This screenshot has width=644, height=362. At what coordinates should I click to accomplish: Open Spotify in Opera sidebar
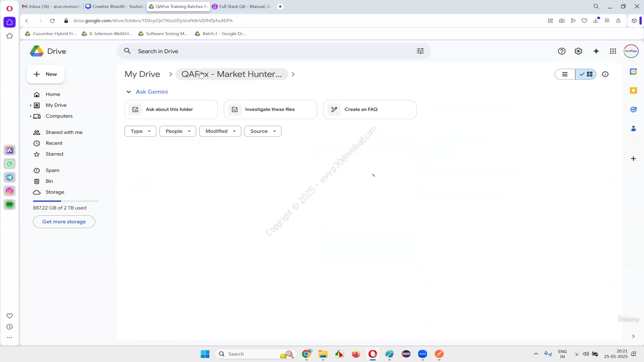tap(10, 205)
